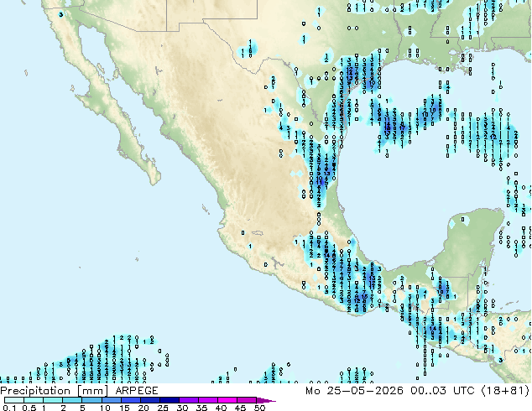The height and width of the screenshot is (411, 532).
Task: Click the 30–35 mm purple legend segment
Action: (189, 400)
